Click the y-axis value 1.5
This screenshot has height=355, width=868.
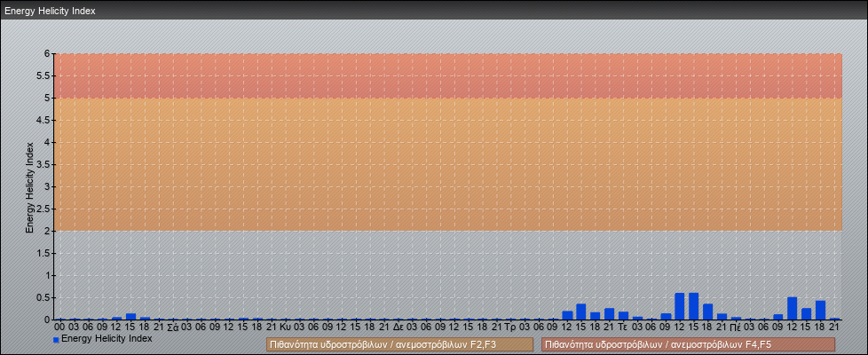(43, 253)
